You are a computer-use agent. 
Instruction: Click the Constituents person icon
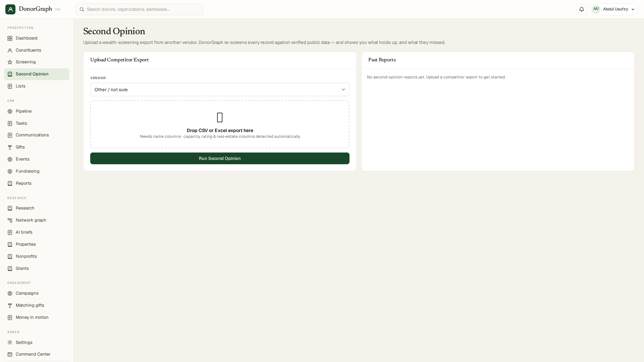tap(10, 51)
